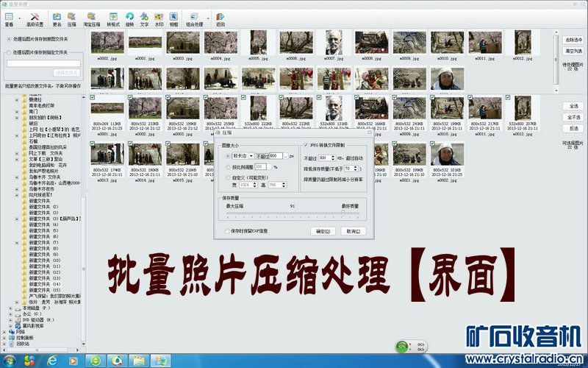588x368 pixels.
Task: Select the 相框 frame tool
Action: (173, 20)
